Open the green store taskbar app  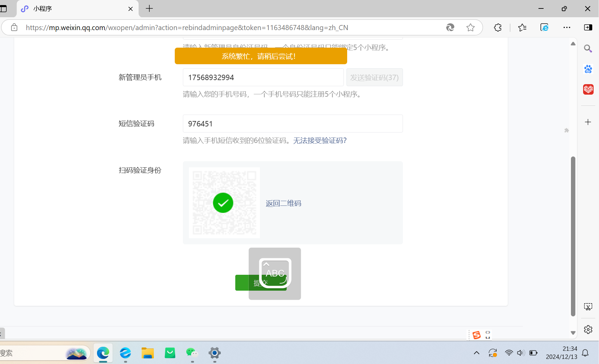pos(170,353)
